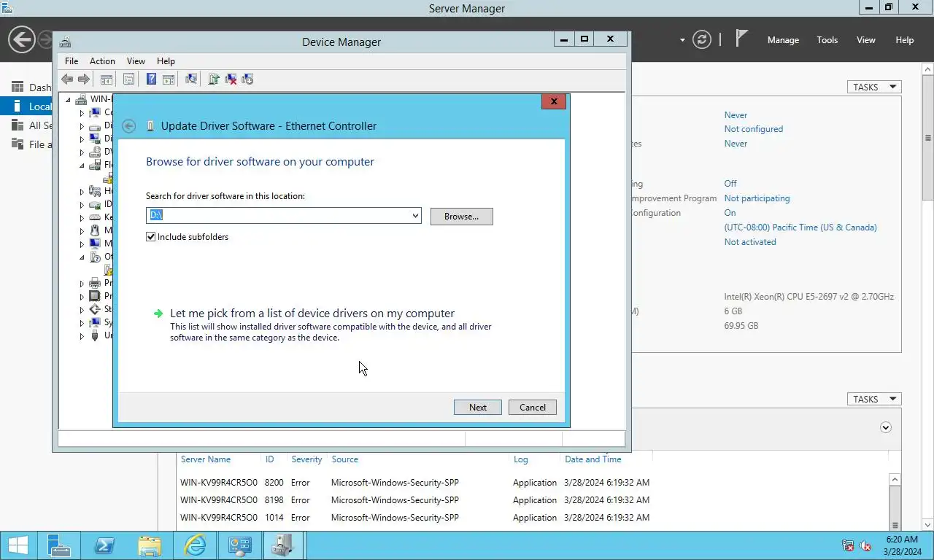
Task: Open the Windows Start button
Action: 18,545
